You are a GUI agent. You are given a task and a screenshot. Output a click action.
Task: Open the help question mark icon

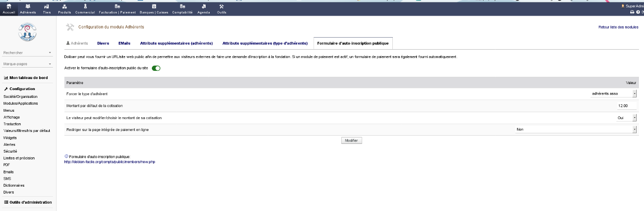[x=638, y=12]
